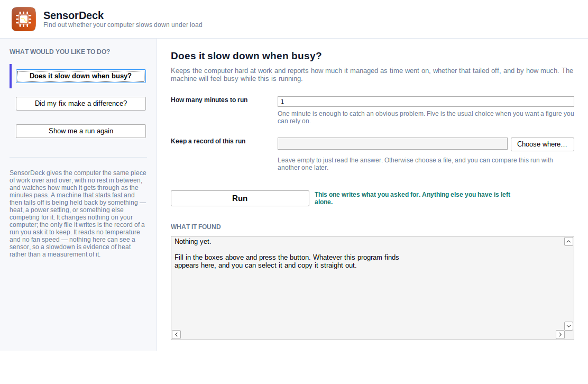Click the results scroll-up arrow
Viewport: 588px width, 384px height.
pyautogui.click(x=568, y=242)
